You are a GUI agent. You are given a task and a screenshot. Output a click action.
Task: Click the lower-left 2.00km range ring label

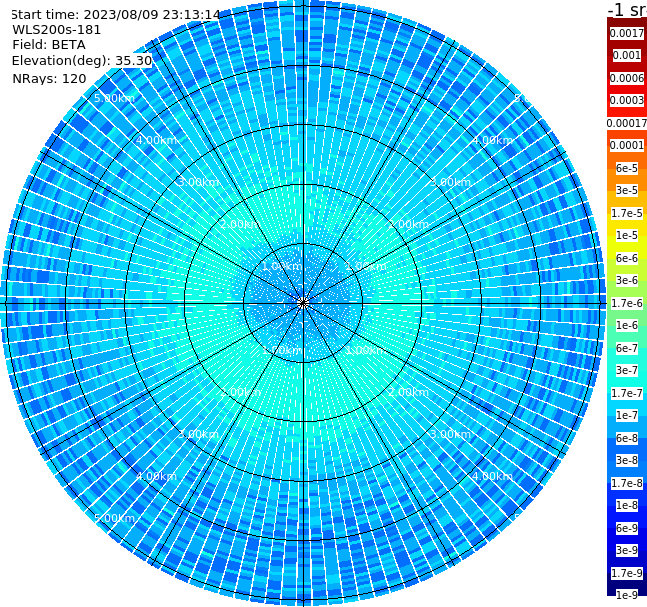click(241, 392)
